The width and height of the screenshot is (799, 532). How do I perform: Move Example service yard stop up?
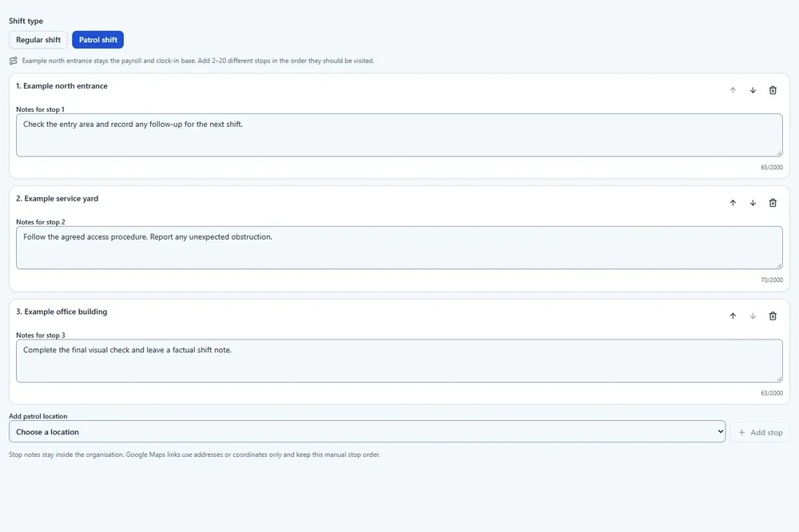(733, 203)
